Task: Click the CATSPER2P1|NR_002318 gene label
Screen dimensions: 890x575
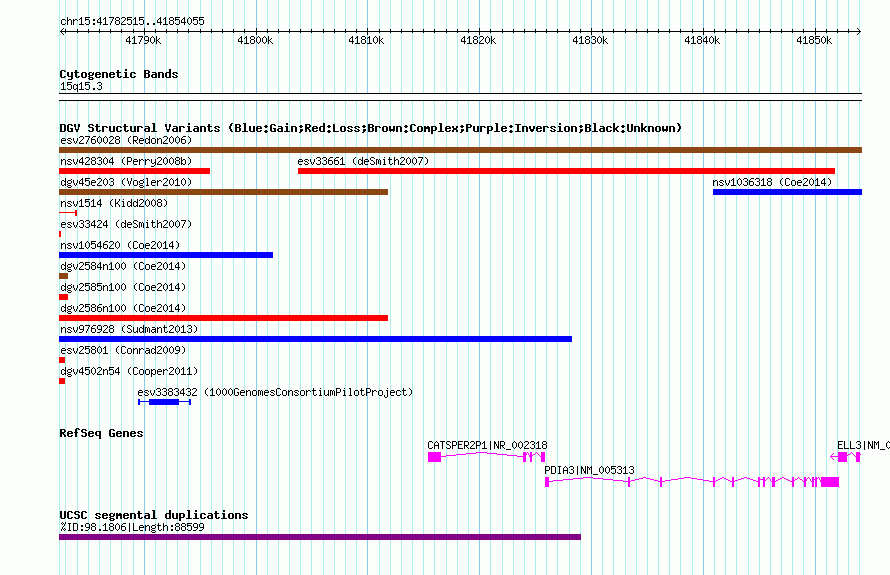Action: (x=488, y=446)
